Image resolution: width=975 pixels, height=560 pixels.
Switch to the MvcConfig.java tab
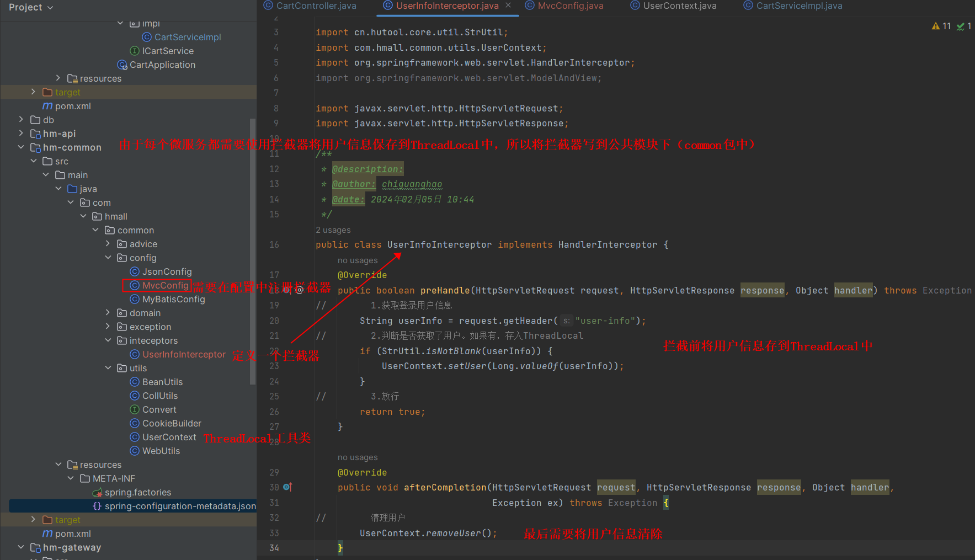[x=570, y=6]
